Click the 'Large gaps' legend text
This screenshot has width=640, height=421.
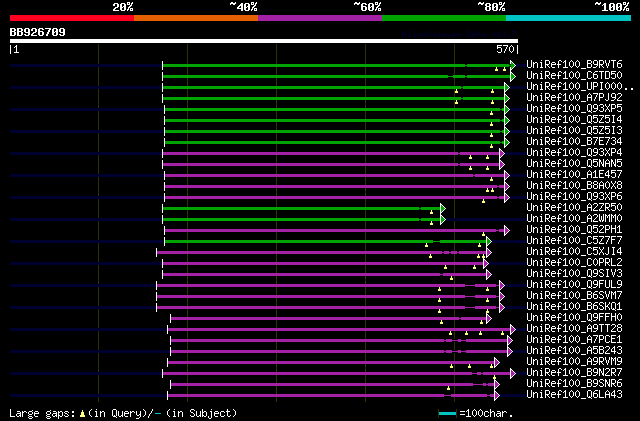pos(42,413)
